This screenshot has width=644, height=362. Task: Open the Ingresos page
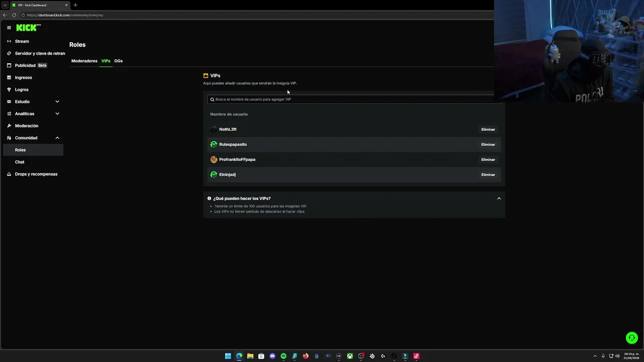coord(23,77)
